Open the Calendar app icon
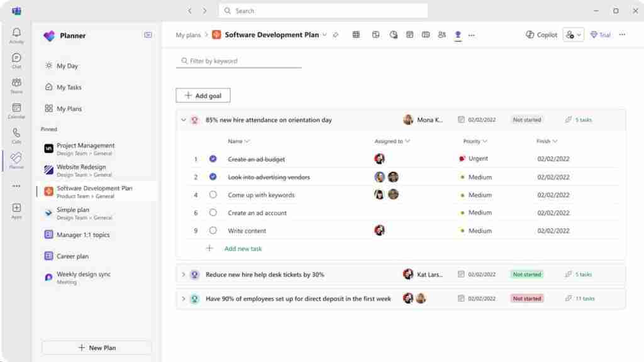 tap(16, 111)
